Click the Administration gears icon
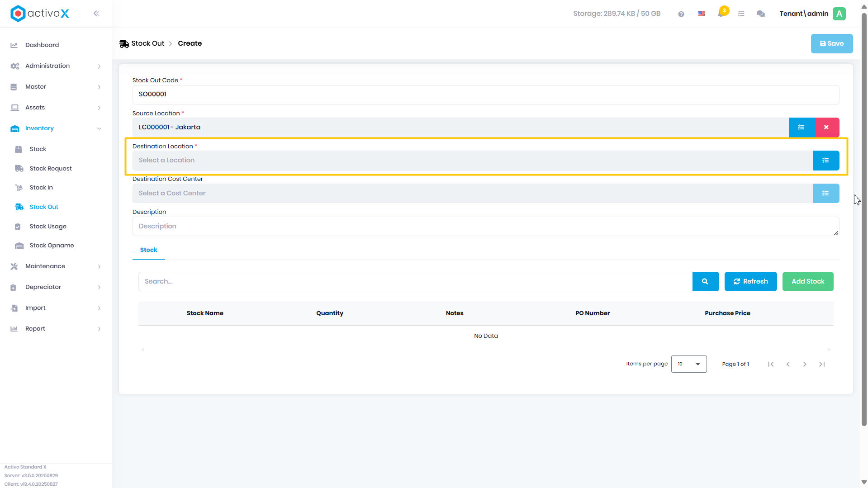This screenshot has height=488, width=868. 14,66
